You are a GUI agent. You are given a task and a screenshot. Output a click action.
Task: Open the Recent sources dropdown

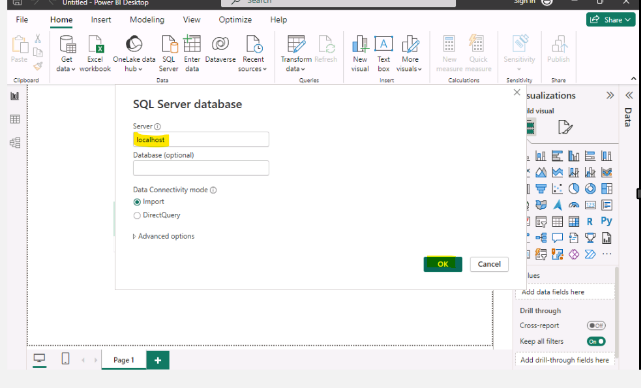coord(253,54)
